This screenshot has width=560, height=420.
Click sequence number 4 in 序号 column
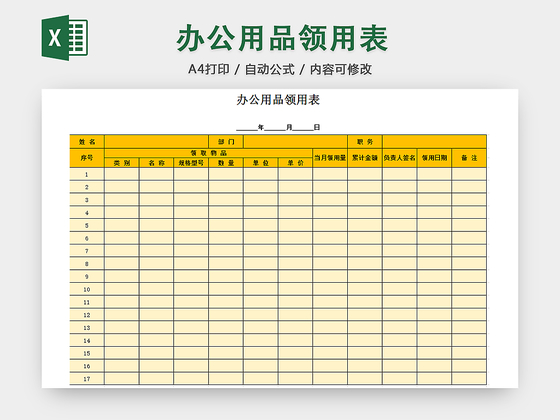(x=87, y=213)
